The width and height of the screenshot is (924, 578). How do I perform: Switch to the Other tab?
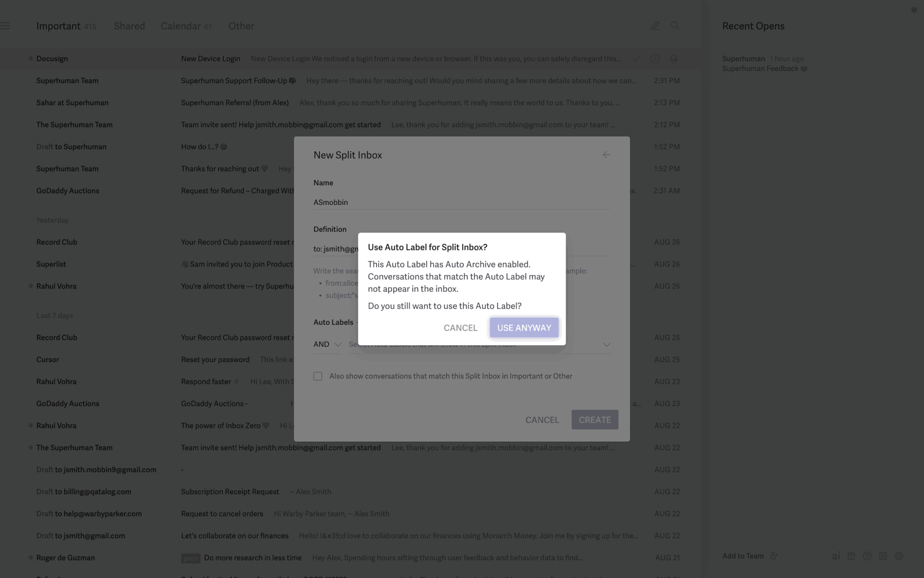[x=241, y=26]
